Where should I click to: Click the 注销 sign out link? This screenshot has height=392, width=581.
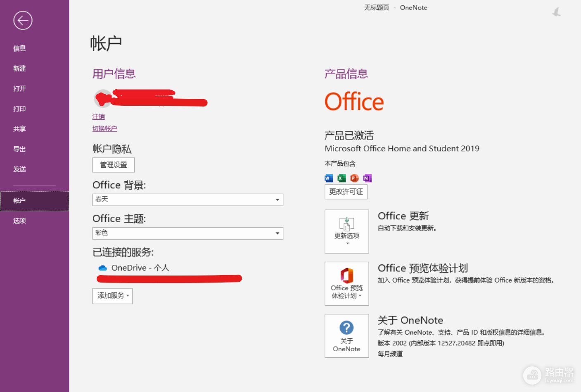(x=98, y=117)
